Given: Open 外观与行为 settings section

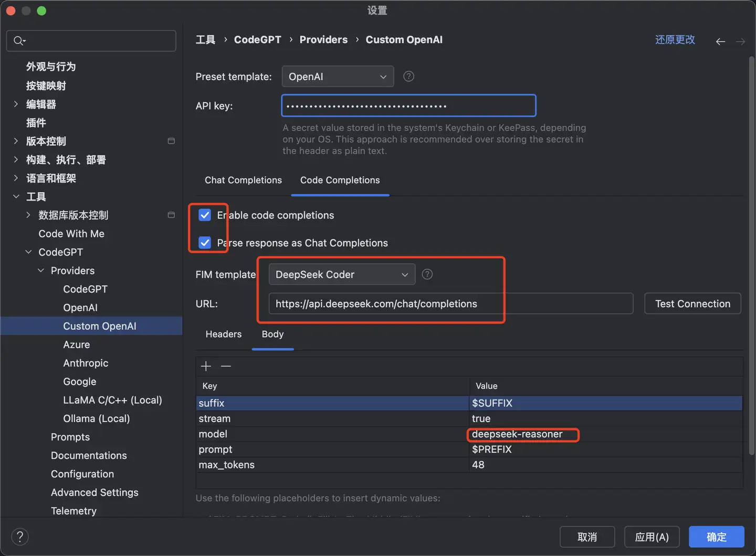Looking at the screenshot, I should click(x=51, y=67).
